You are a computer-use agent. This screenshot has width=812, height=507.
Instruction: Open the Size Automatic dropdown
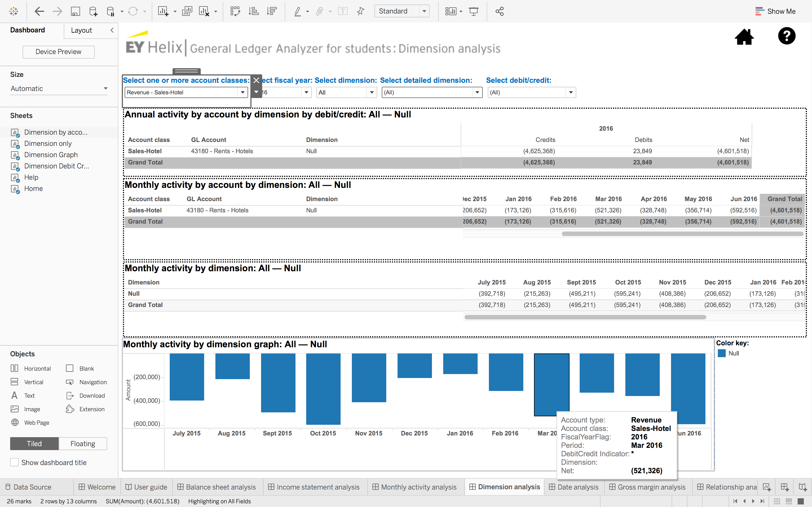pos(59,88)
